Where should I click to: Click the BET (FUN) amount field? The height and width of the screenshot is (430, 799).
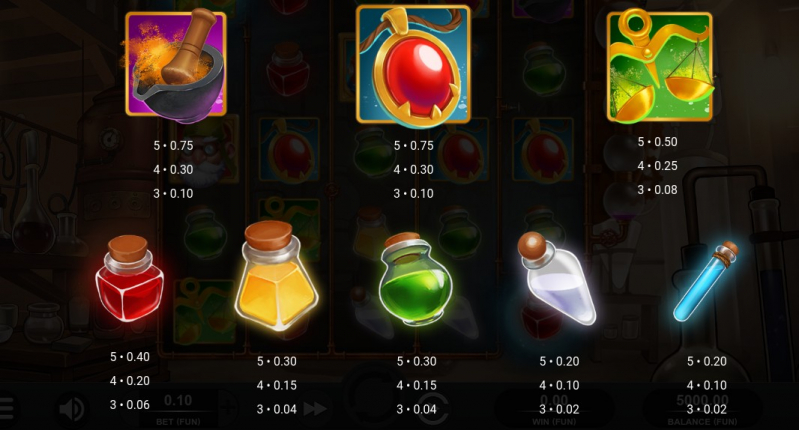coord(178,410)
